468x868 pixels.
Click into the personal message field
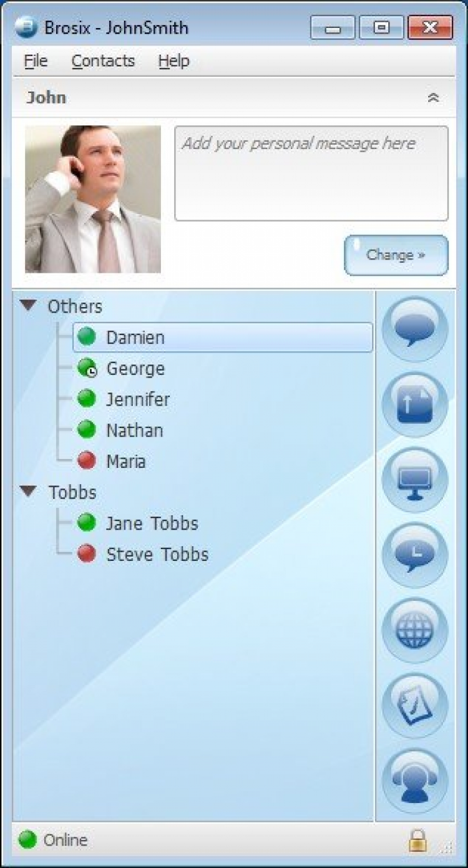(311, 173)
